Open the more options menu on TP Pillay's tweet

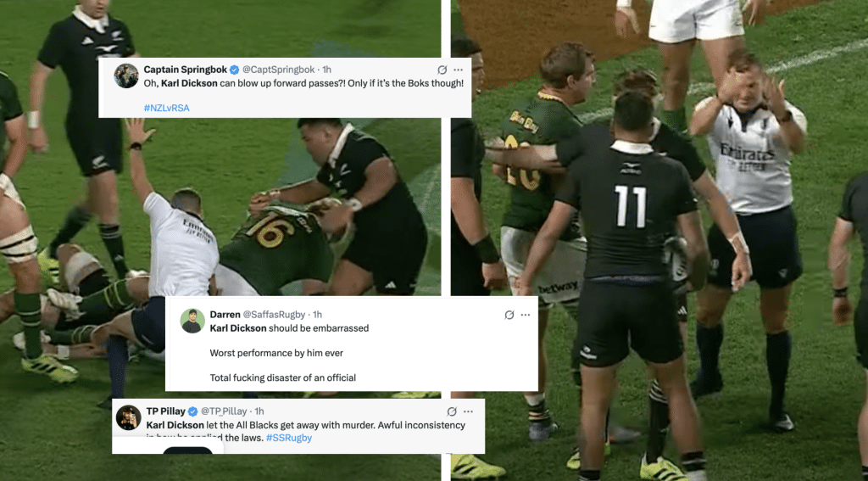[x=468, y=411]
